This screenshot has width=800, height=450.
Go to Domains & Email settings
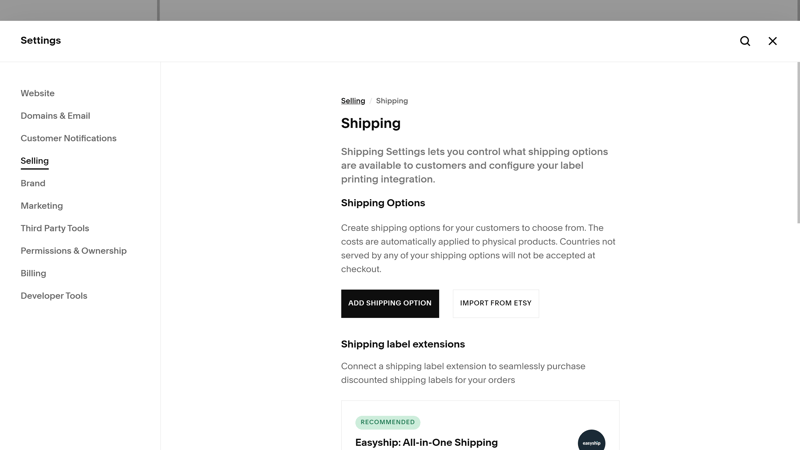55,116
